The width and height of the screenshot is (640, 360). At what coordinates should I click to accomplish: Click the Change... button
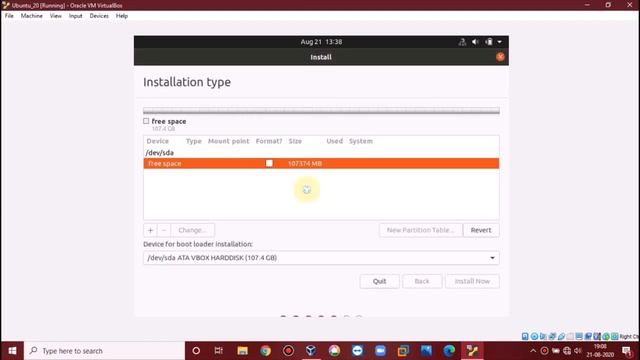pyautogui.click(x=193, y=230)
